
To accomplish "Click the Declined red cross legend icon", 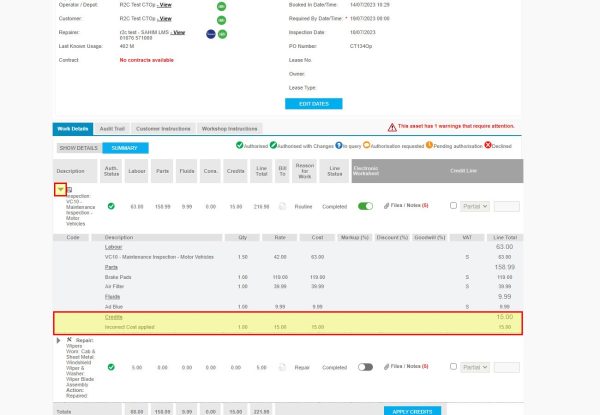I will (x=488, y=145).
